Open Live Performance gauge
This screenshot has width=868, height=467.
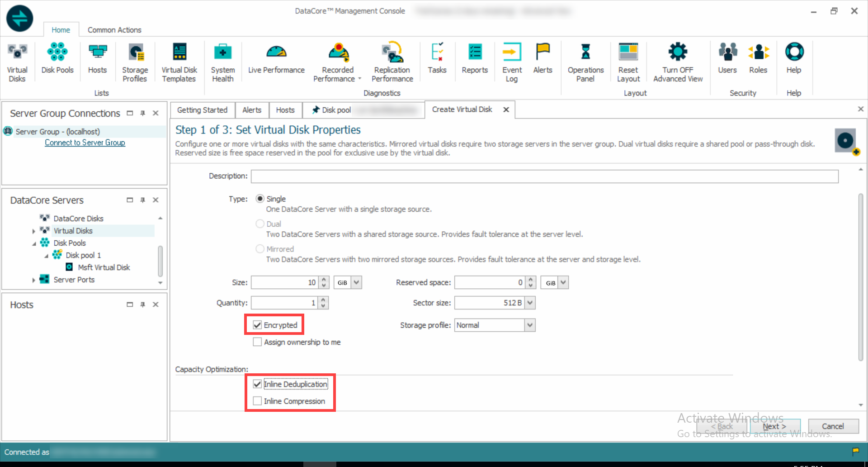pyautogui.click(x=276, y=58)
